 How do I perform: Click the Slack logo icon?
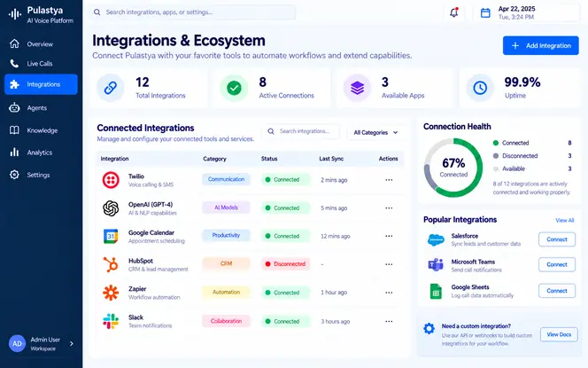[x=111, y=321]
